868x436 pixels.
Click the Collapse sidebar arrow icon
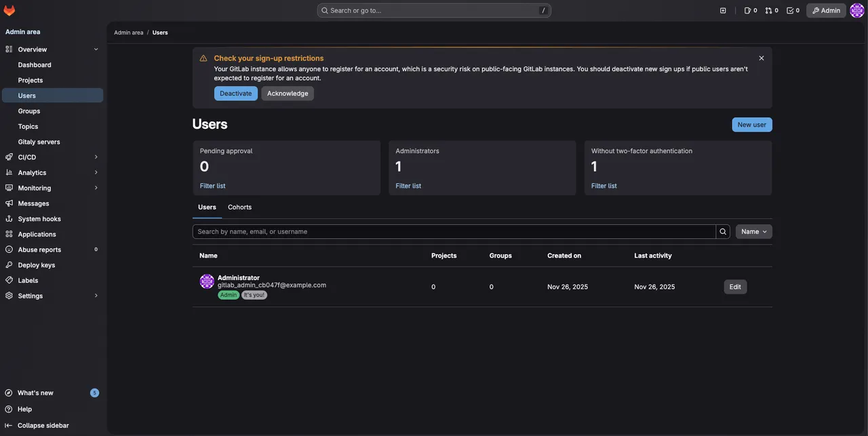[x=9, y=425]
